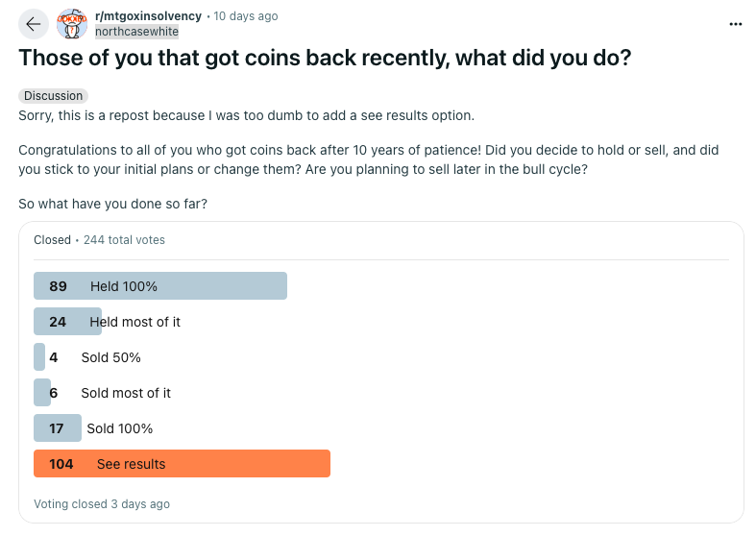Viewport: 756px width, 536px height.
Task: Open northcasewhite's user profile
Action: pyautogui.click(x=137, y=32)
